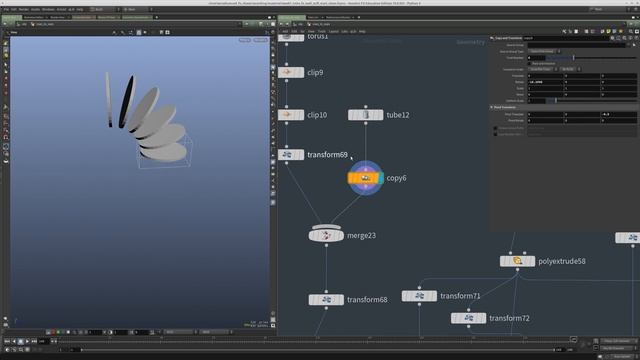Open the network editor View menu
Image resolution: width=640 pixels, height=360 pixels.
point(311,31)
